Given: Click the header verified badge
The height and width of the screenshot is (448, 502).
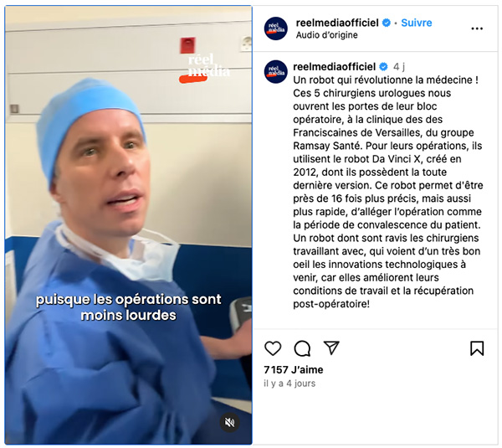Looking at the screenshot, I should click(387, 23).
